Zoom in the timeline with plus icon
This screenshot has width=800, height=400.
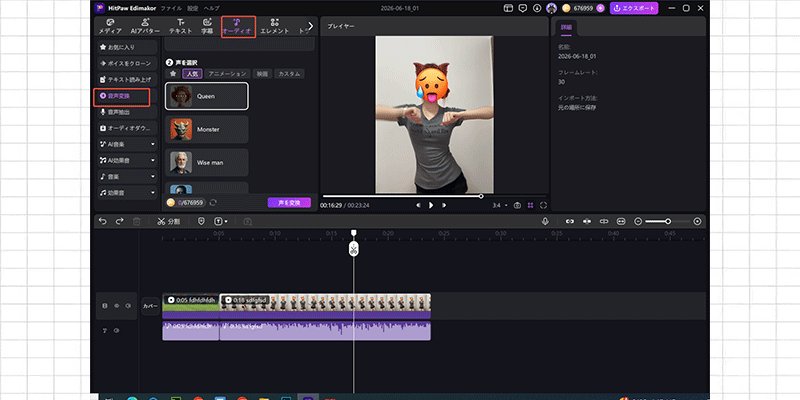[x=697, y=221]
